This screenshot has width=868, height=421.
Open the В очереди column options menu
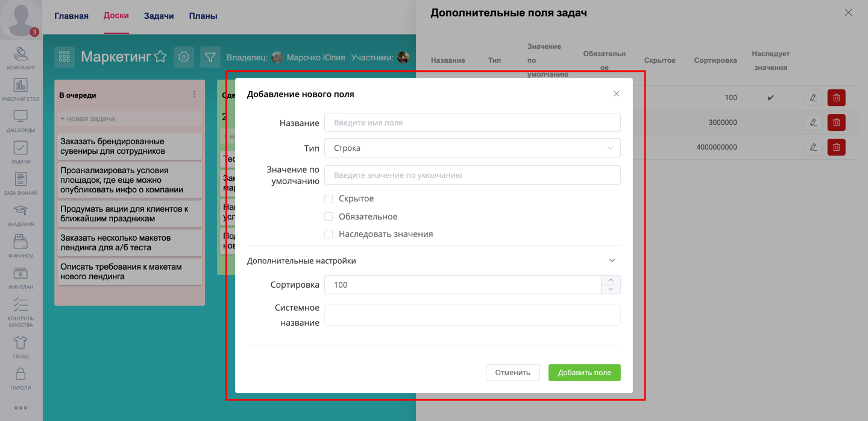click(x=194, y=95)
